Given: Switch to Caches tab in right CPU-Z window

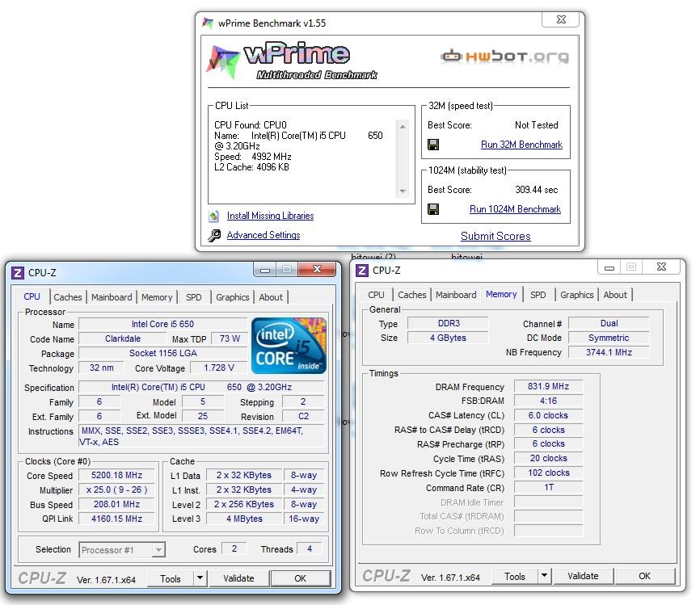Looking at the screenshot, I should coord(412,295).
